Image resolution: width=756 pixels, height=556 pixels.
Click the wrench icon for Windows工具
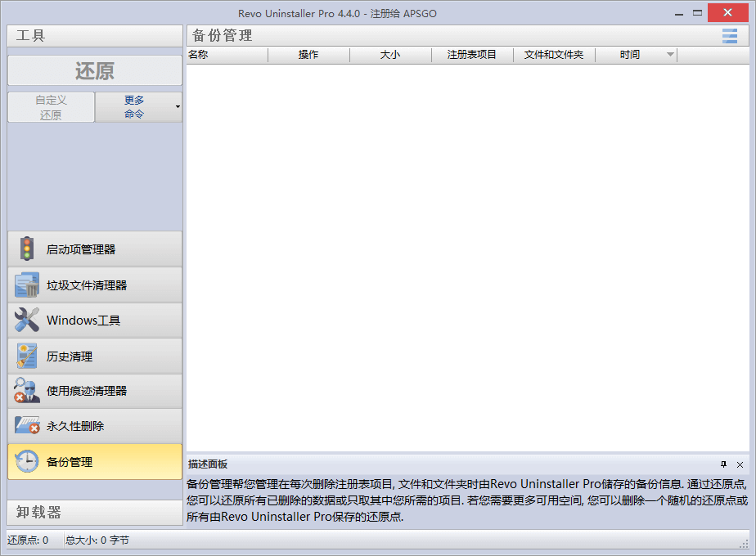(x=27, y=320)
